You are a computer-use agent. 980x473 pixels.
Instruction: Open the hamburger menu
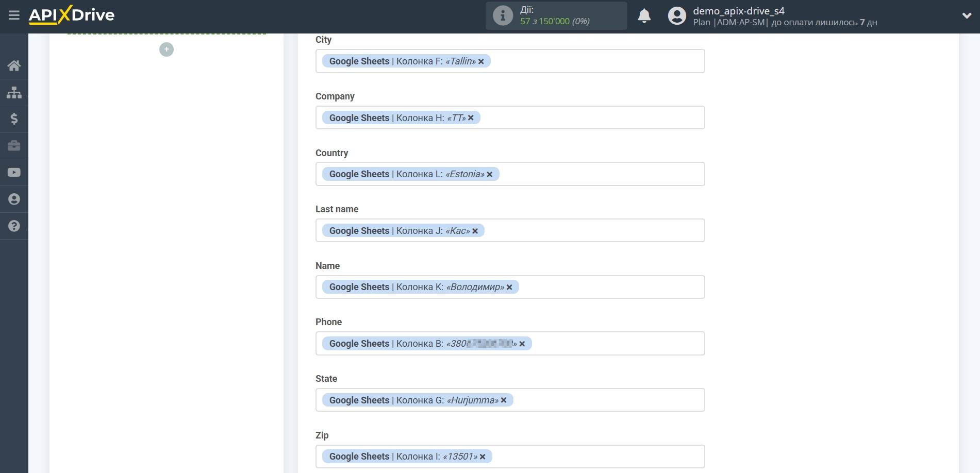[x=14, y=15]
